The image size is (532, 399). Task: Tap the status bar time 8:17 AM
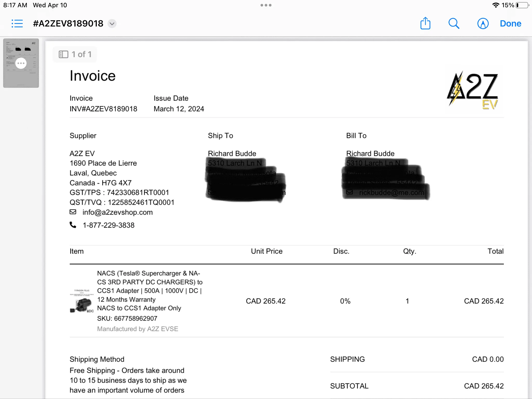coord(15,5)
